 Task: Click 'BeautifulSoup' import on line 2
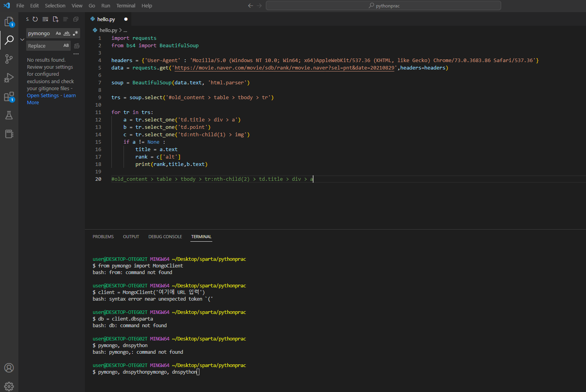click(179, 46)
